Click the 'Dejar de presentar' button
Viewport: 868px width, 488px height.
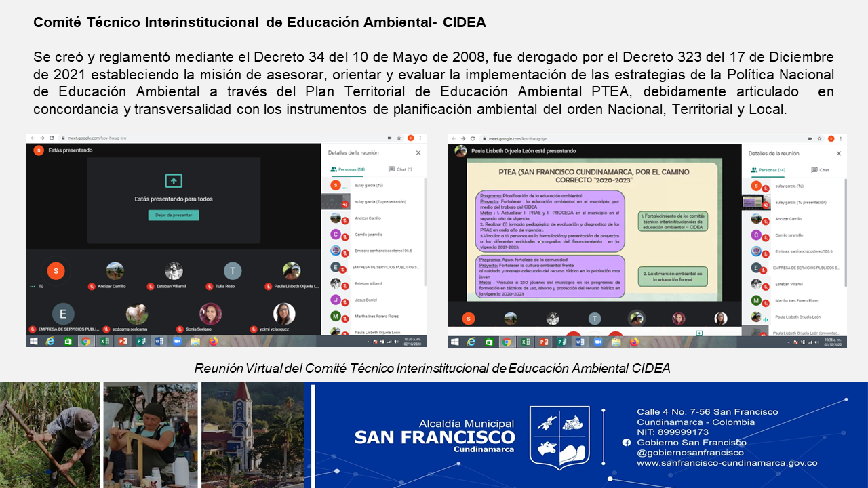(x=174, y=215)
